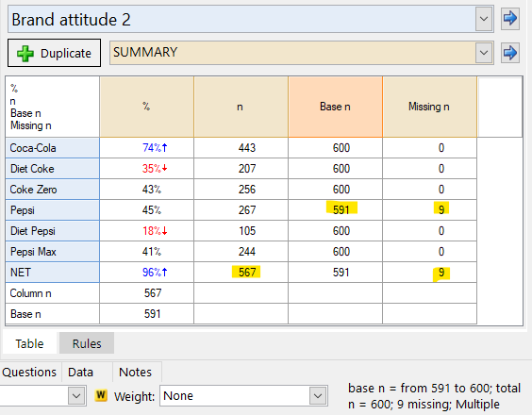
Task: Click the green plus Duplicate button
Action: point(55,53)
